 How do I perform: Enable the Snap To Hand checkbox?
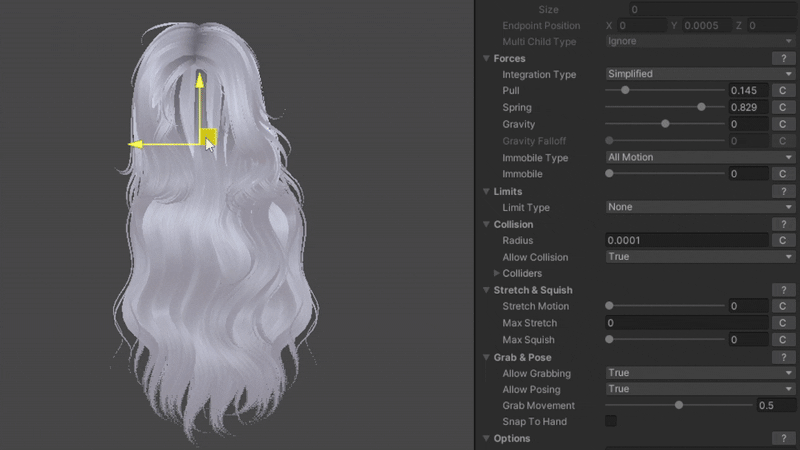pos(611,422)
